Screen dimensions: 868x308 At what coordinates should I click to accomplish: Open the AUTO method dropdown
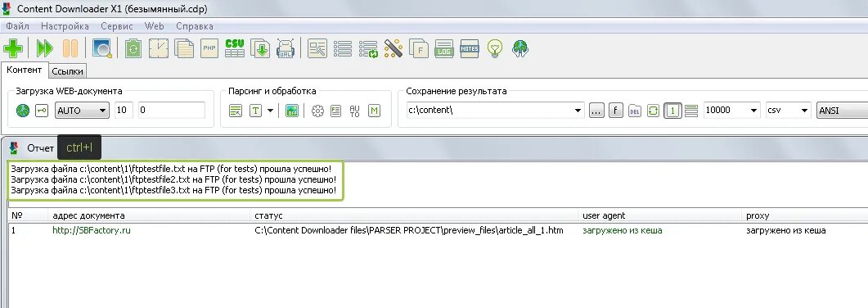pos(82,111)
